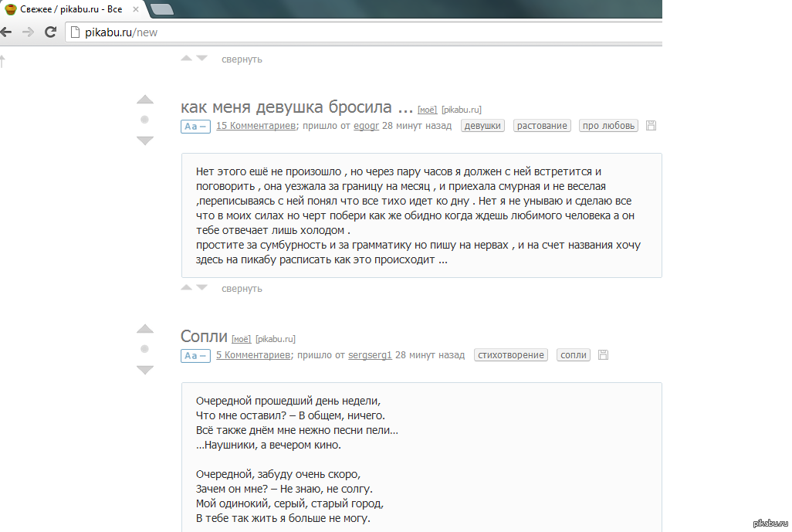Open a new browser tab
The width and height of the screenshot is (792, 532).
pos(162,9)
